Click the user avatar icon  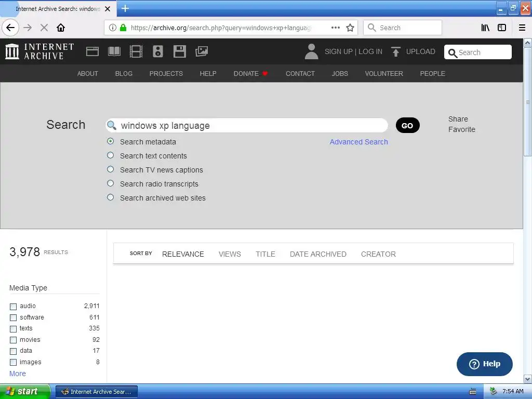coord(312,51)
